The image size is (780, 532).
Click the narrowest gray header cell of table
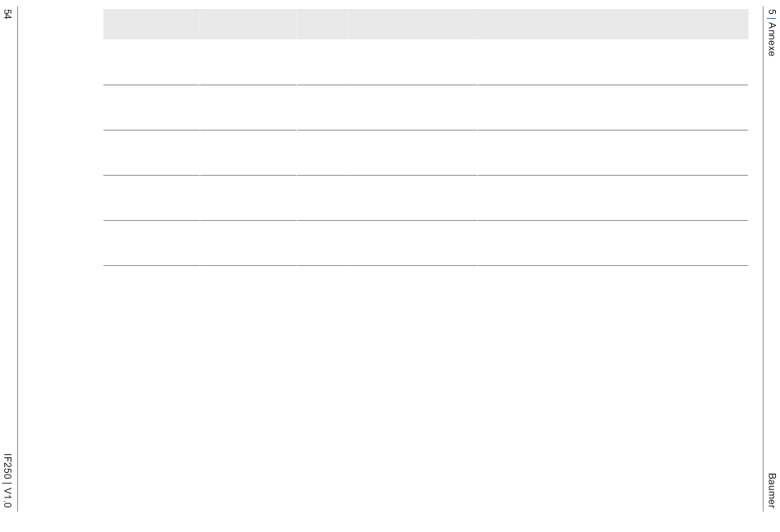[x=323, y=24]
